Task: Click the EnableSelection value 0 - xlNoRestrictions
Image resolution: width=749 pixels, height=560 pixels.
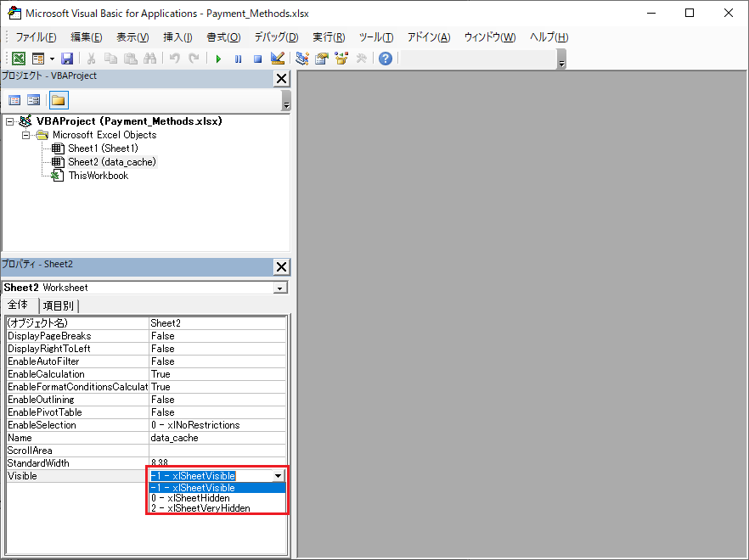Action: [x=195, y=425]
